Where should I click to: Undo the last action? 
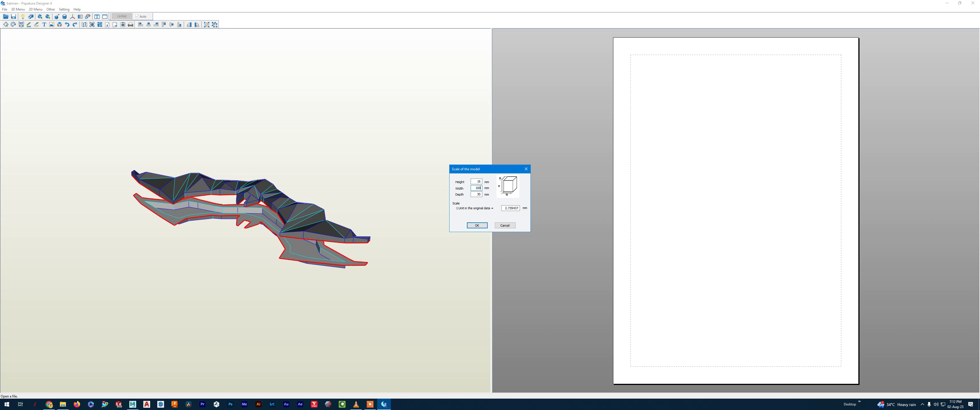click(x=67, y=24)
